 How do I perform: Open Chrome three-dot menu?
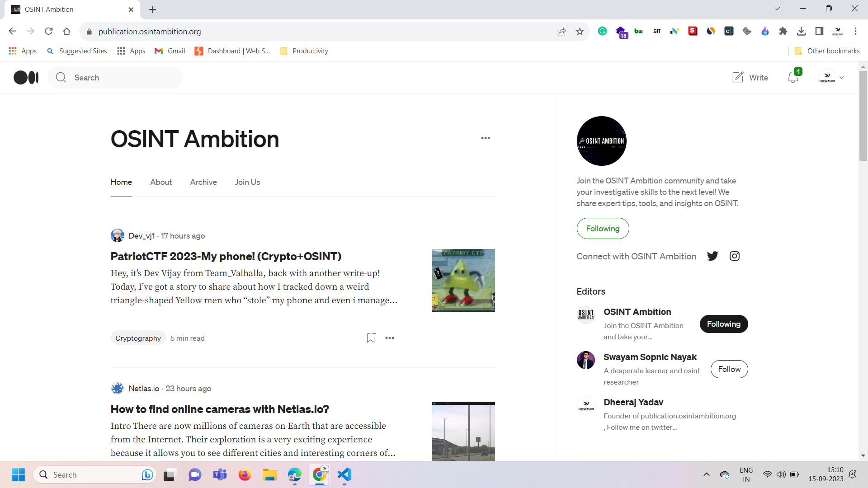[x=855, y=31]
